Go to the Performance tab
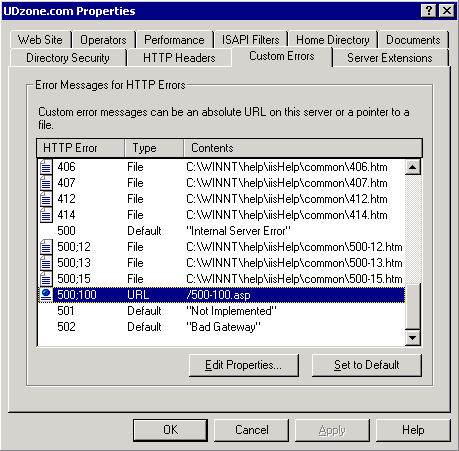 click(174, 40)
